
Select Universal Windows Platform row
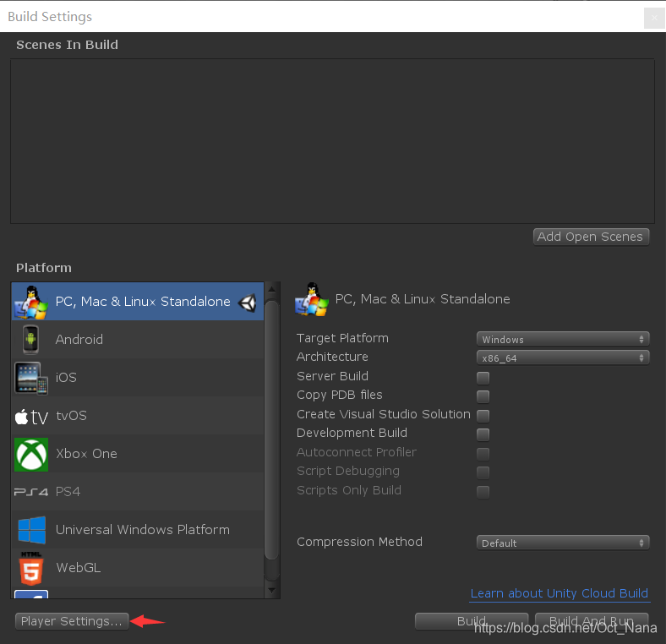(137, 529)
